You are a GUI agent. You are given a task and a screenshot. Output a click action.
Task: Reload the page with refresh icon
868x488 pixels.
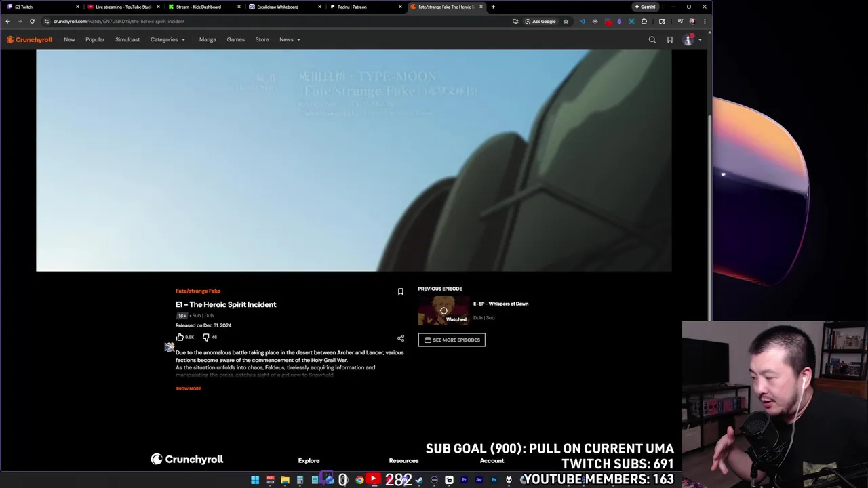(x=32, y=21)
